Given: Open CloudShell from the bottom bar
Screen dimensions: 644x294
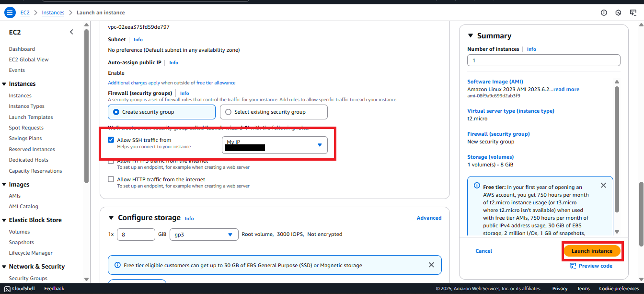Looking at the screenshot, I should (20, 289).
